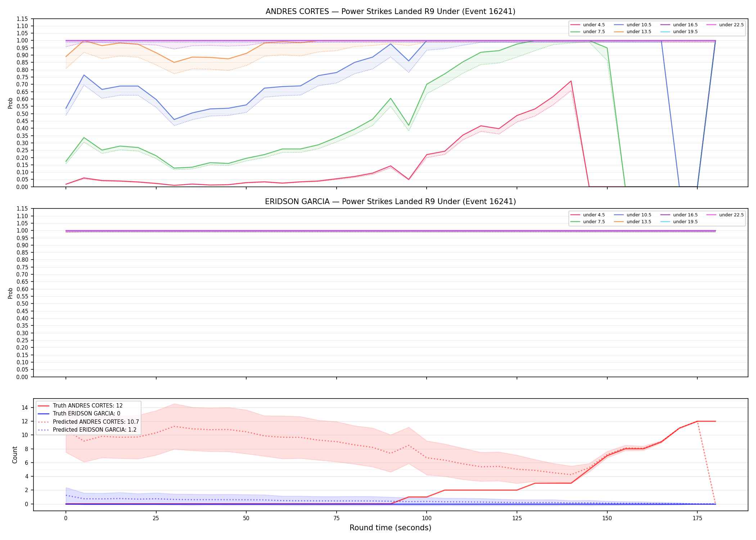756x540 pixels.
Task: Click the x-axis tick label 175
Action: tap(697, 518)
